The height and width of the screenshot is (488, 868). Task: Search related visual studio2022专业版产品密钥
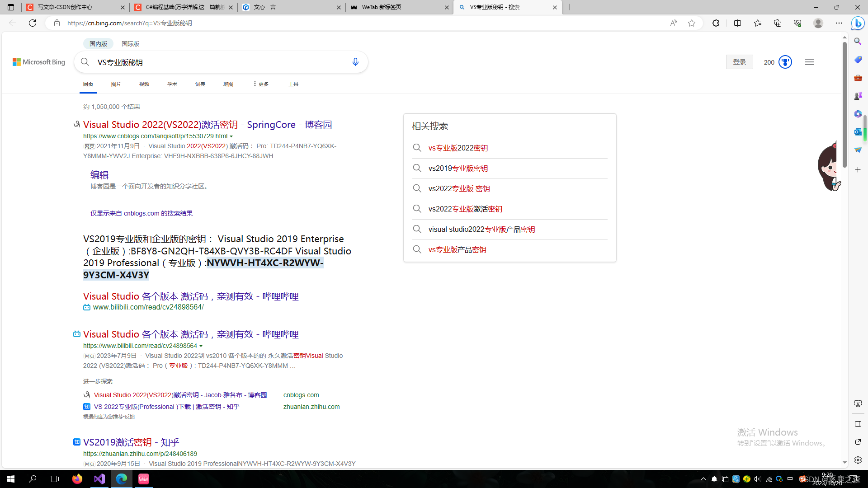point(482,230)
